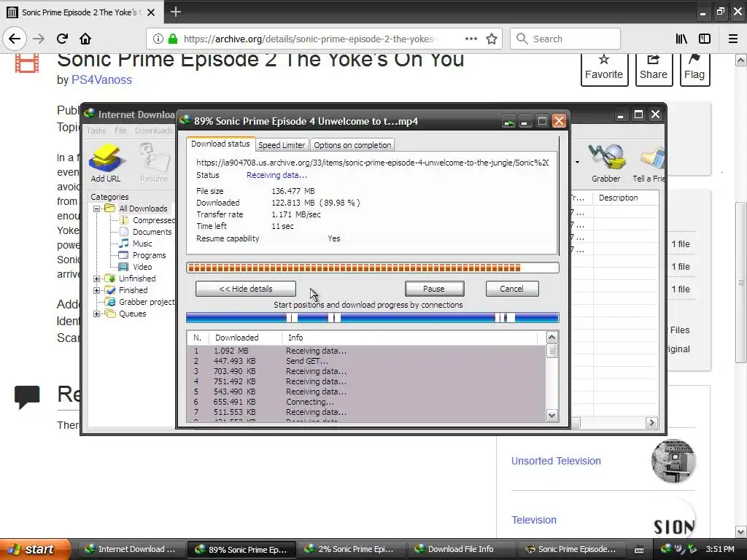Select connection row 6 Connecting
Image resolution: width=747 pixels, height=560 pixels.
click(x=366, y=402)
